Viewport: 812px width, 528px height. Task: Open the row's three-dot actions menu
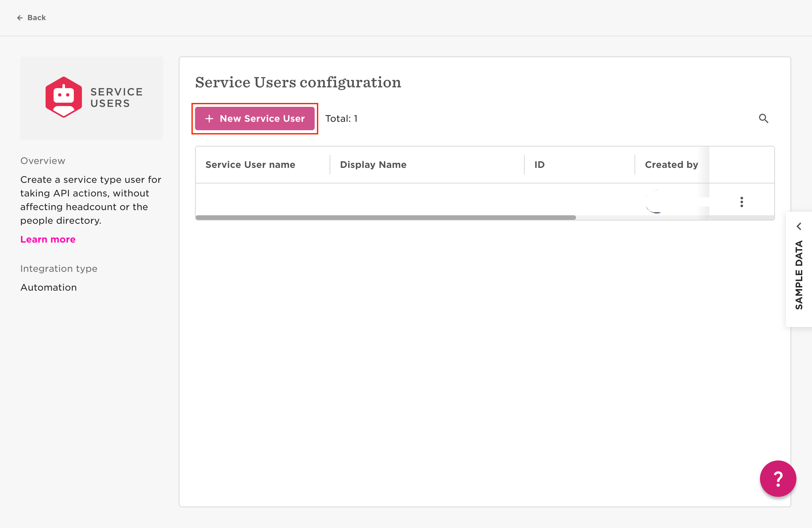741,202
